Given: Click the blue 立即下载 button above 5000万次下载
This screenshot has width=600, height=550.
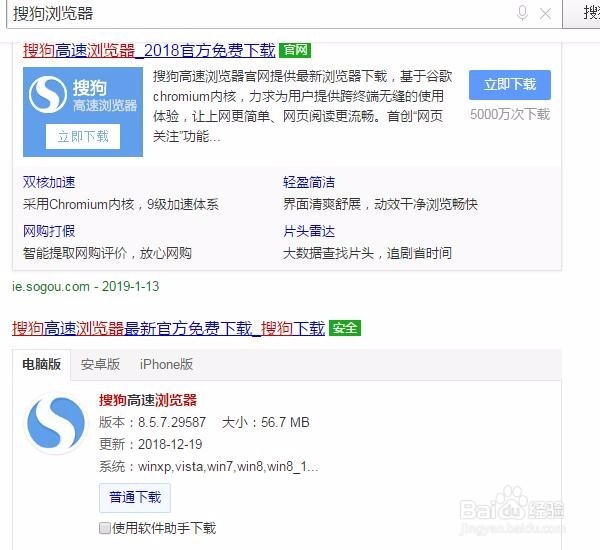Looking at the screenshot, I should pyautogui.click(x=510, y=85).
